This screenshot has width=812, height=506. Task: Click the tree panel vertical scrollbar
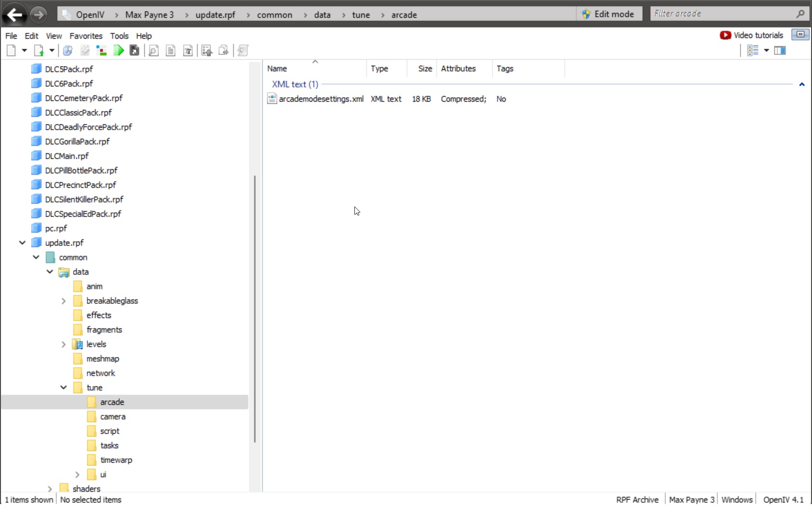coord(255,309)
